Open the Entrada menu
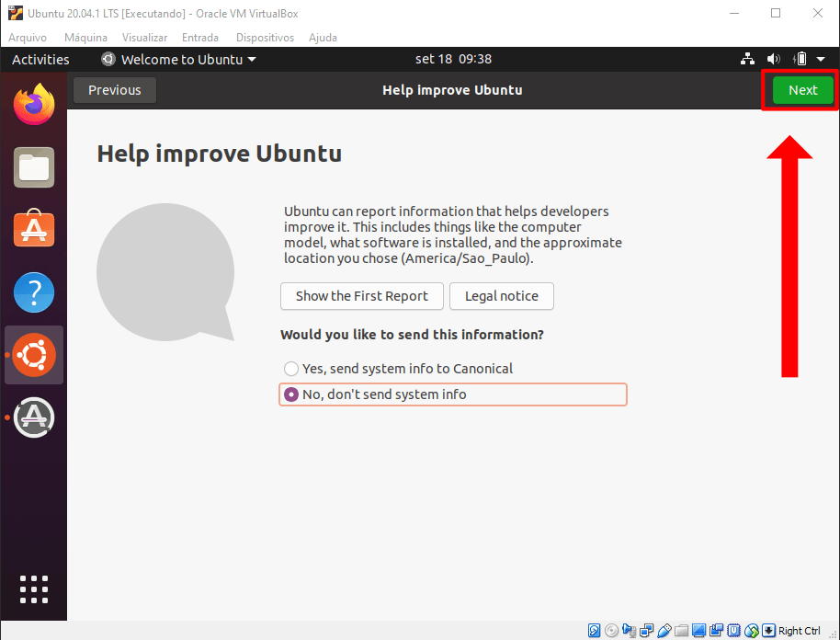Viewport: 840px width, 640px height. coord(200,38)
